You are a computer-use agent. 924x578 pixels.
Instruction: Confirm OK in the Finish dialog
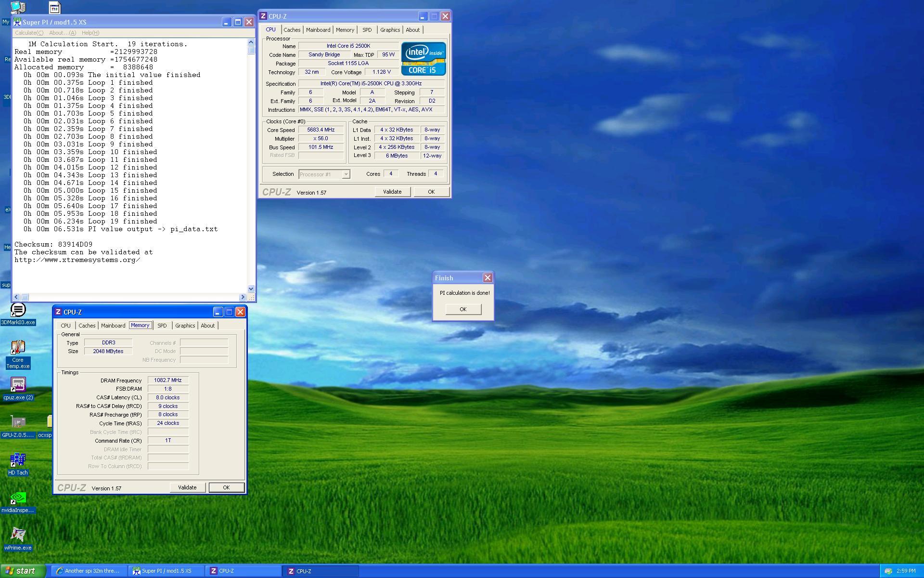click(x=463, y=309)
